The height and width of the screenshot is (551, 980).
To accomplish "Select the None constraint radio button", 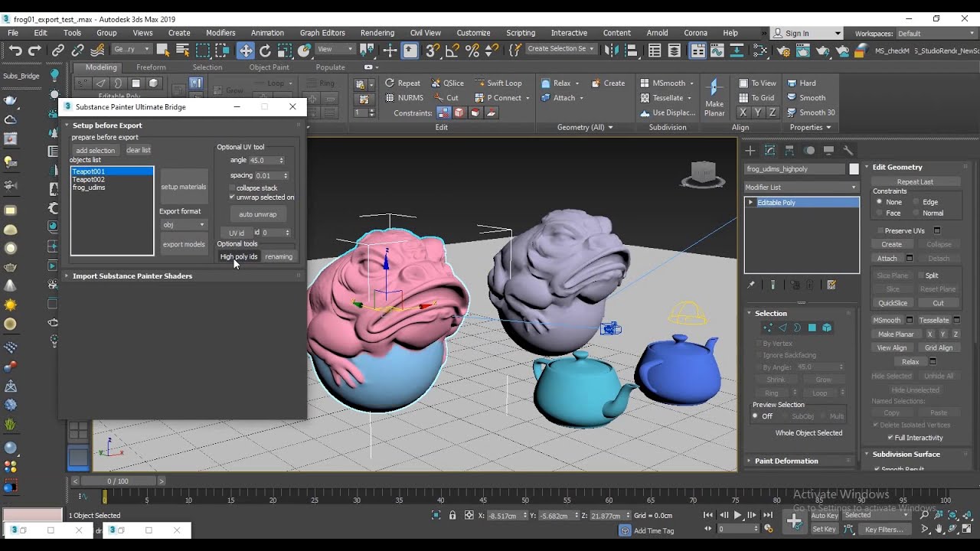I will tap(879, 202).
